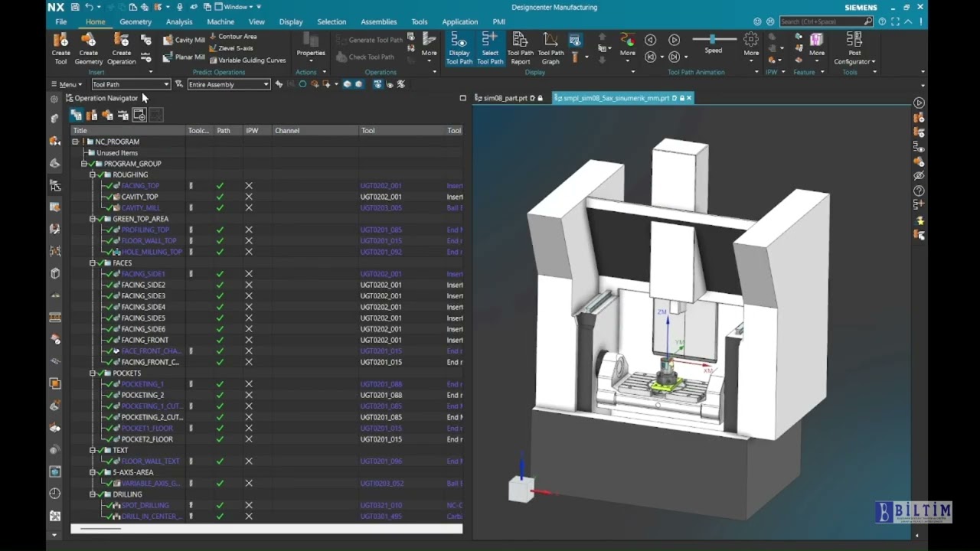
Task: Select the Cavity Mill operation
Action: tap(184, 40)
